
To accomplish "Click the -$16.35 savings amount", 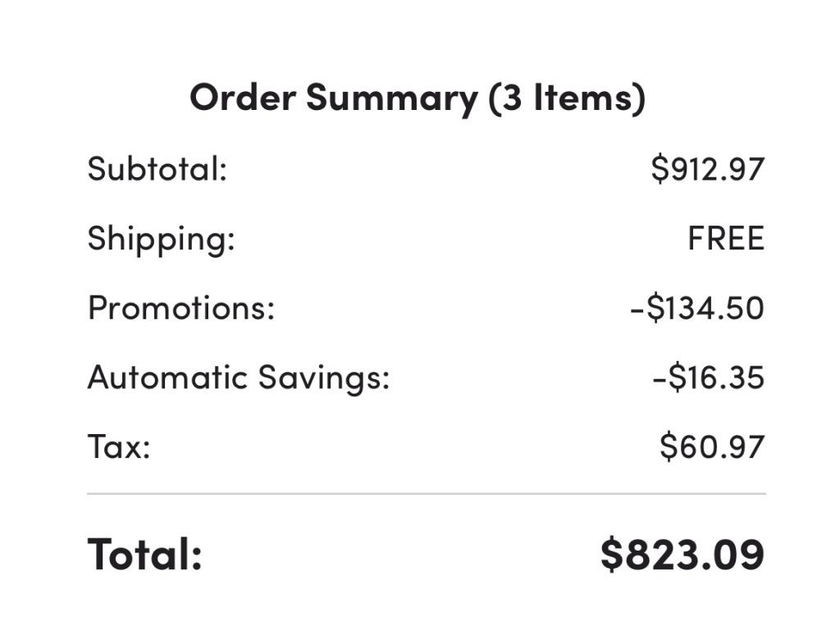I will tap(708, 378).
